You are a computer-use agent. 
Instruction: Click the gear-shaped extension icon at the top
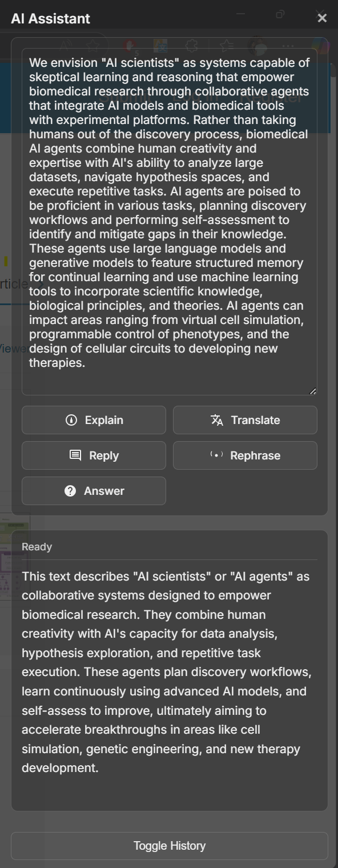[x=191, y=46]
